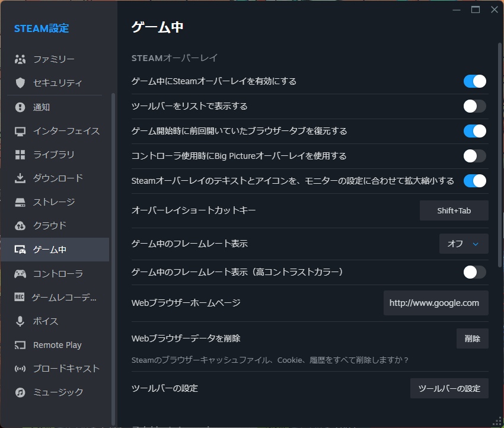This screenshot has height=428, width=504.
Task: Enable Big Pictureオーバーレイを使用する toggle
Action: (474, 156)
